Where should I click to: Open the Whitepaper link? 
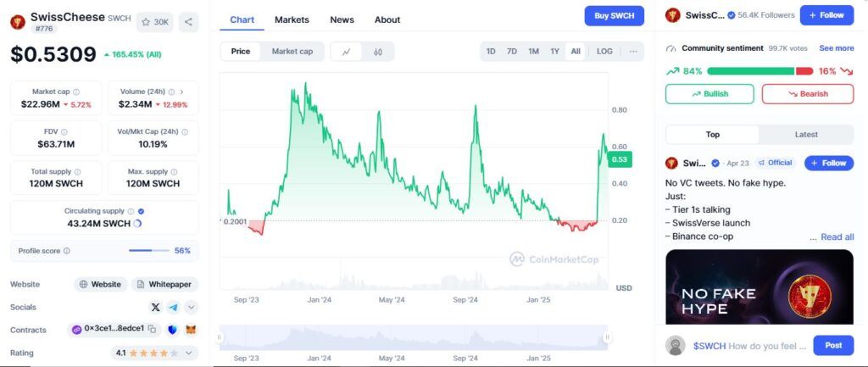click(164, 285)
